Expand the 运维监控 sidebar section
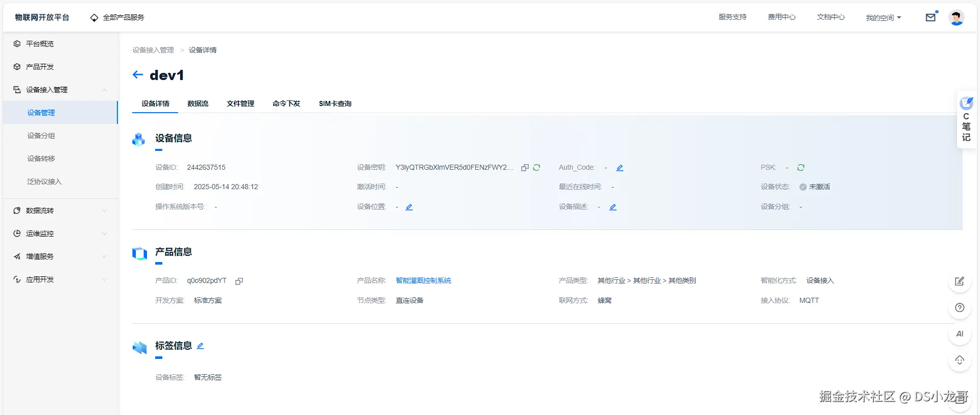 [x=60, y=234]
